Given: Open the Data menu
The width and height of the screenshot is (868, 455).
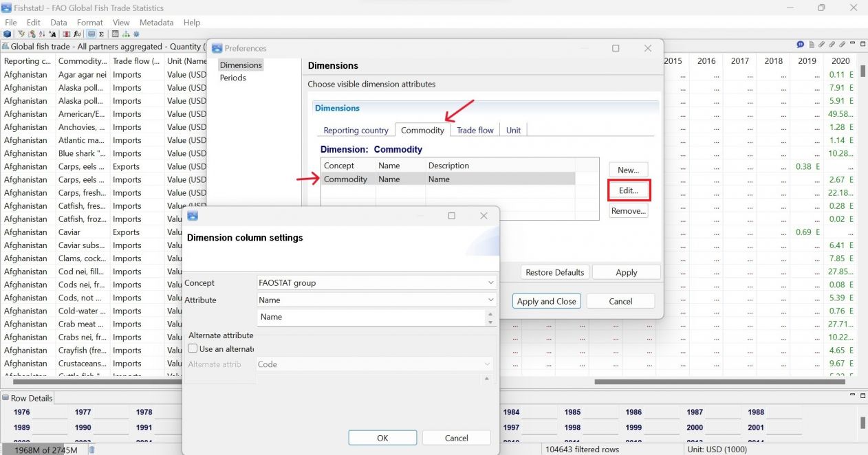Looking at the screenshot, I should point(59,22).
